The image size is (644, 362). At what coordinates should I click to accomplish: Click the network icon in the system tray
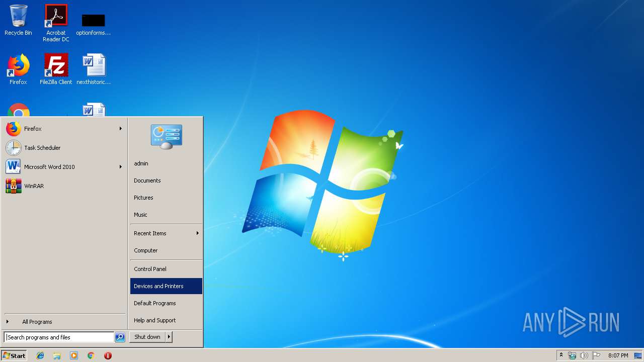572,355
